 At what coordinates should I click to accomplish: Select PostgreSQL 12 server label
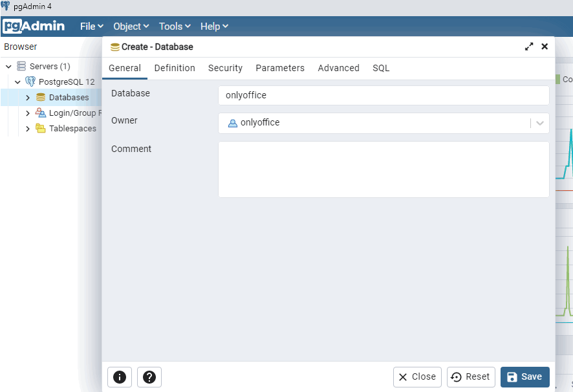[67, 82]
